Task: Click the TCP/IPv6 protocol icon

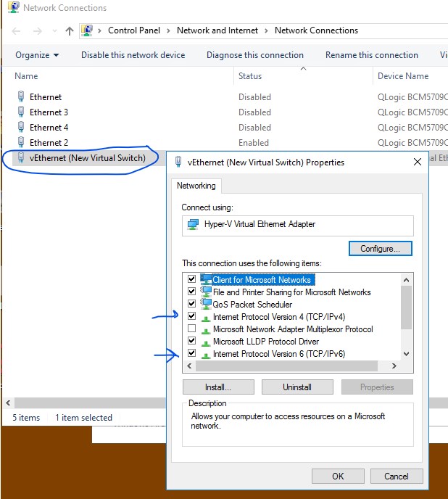Action: [206, 355]
